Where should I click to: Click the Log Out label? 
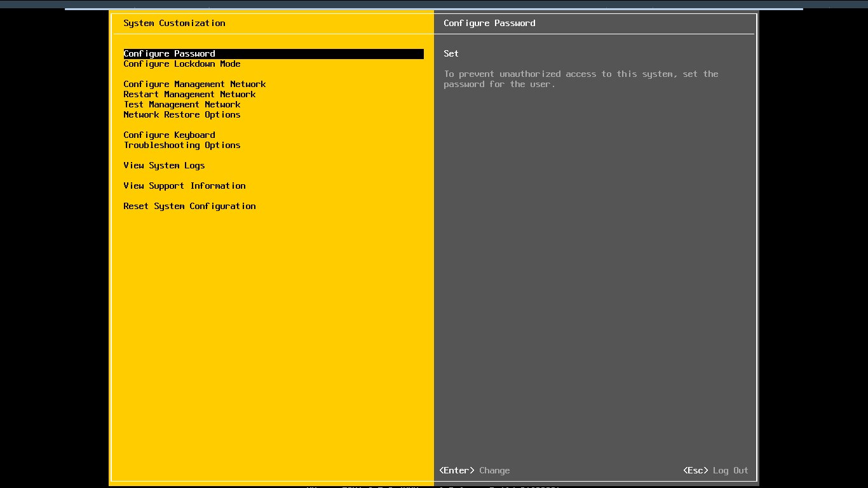point(730,471)
